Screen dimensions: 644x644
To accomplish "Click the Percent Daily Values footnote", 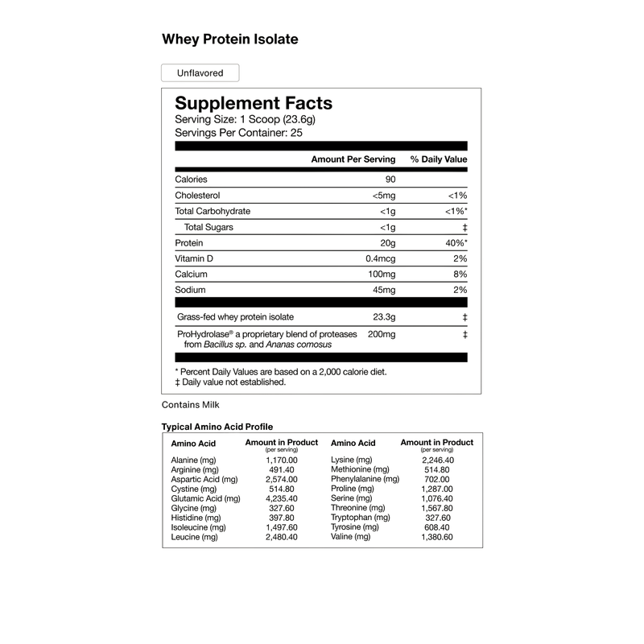I will coord(281,372).
